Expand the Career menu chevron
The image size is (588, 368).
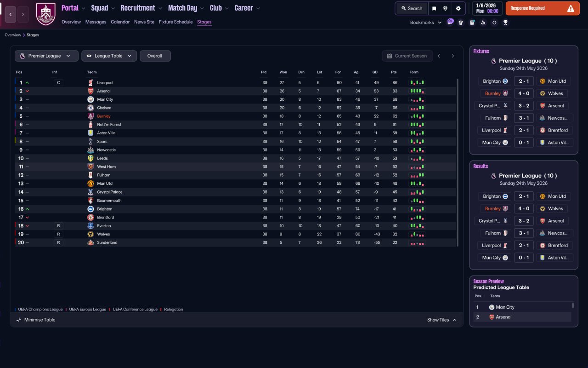(258, 8)
